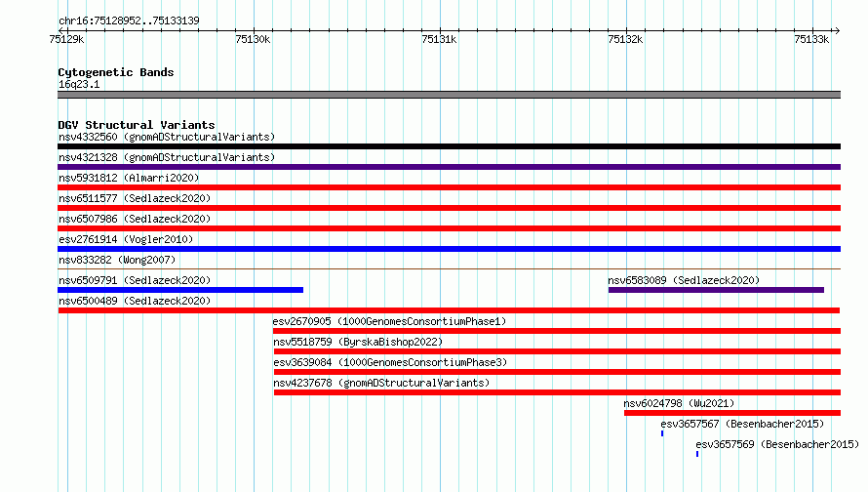
Task: Open the nsv6500489 (Sedlazeck2020) label
Action: point(135,301)
